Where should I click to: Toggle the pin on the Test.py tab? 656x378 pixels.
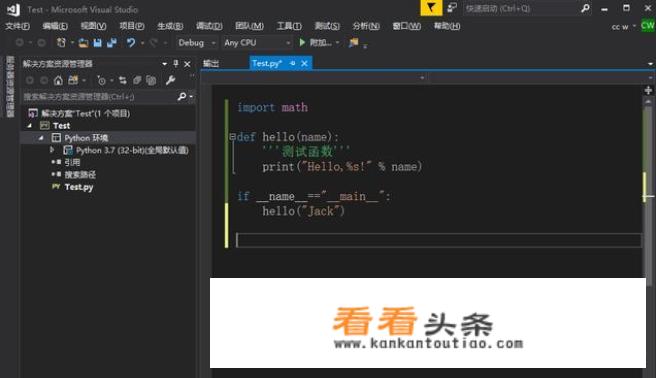pyautogui.click(x=292, y=63)
